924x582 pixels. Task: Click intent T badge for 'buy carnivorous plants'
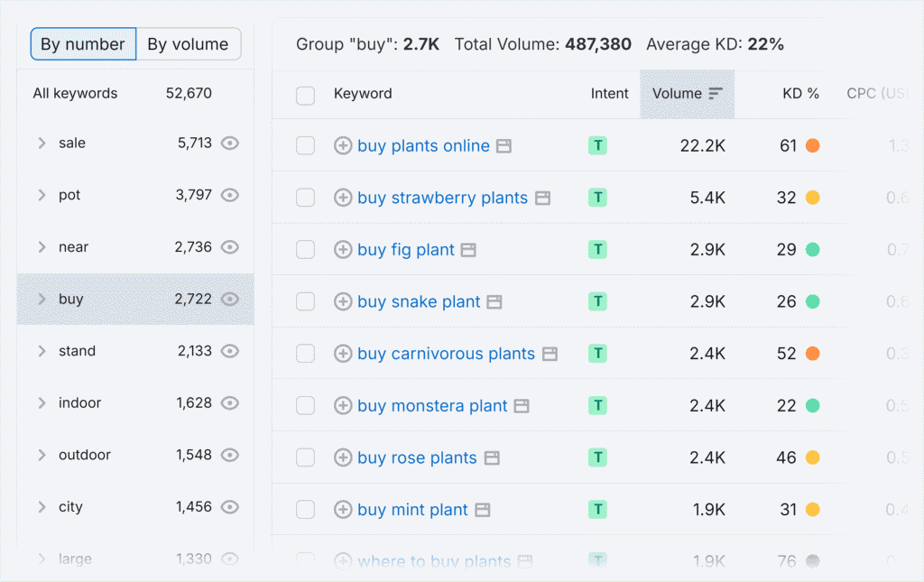(597, 354)
